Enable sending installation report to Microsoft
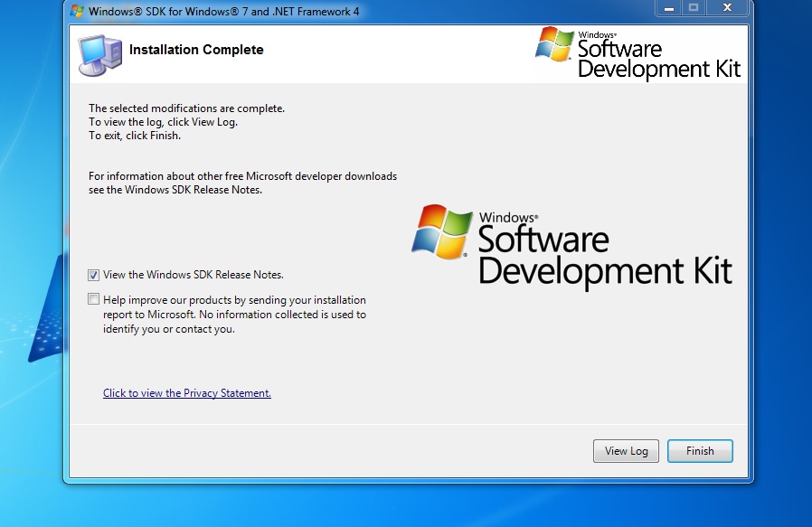The height and width of the screenshot is (527, 812). point(93,299)
